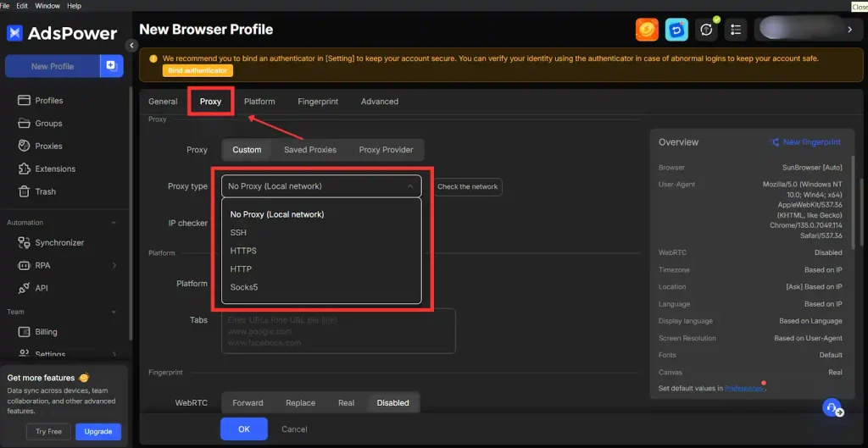
Task: Select Custom proxy mode
Action: (x=247, y=150)
